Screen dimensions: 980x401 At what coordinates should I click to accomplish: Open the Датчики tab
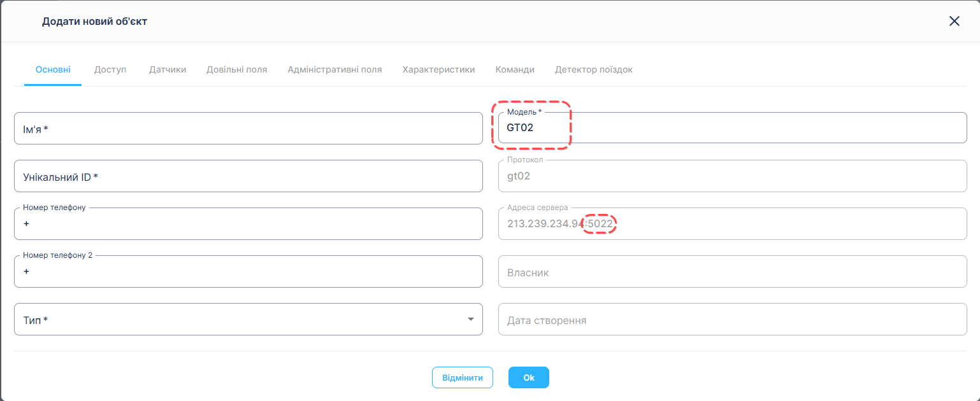click(x=168, y=69)
